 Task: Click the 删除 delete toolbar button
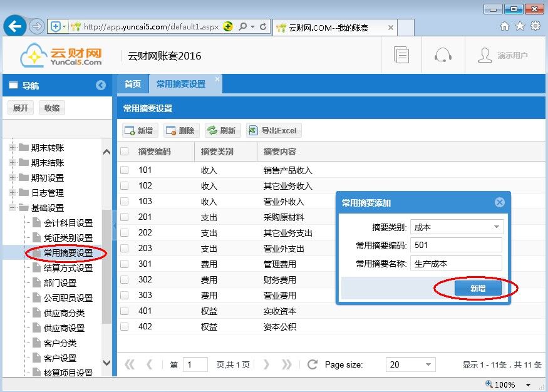(180, 130)
